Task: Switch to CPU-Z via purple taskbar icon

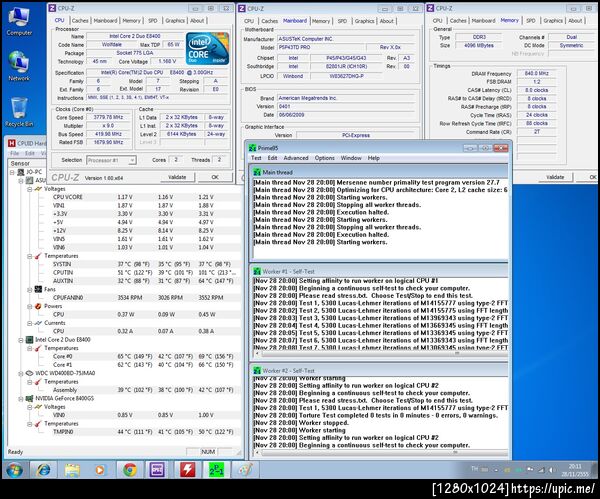Action: pos(157,470)
